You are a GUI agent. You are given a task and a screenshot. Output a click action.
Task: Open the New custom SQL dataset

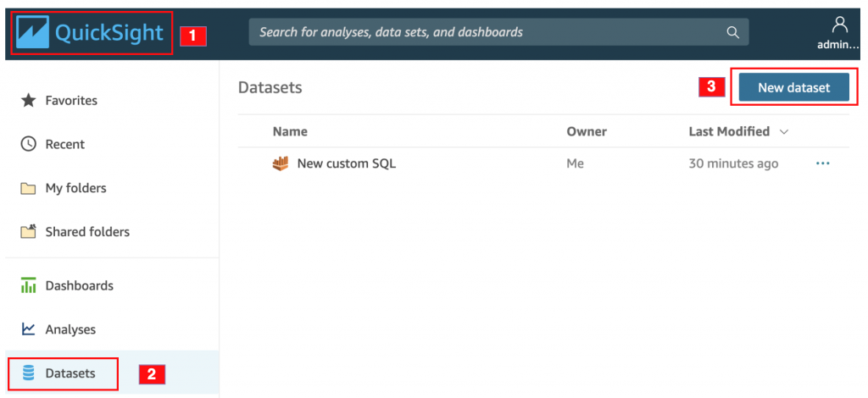[347, 163]
